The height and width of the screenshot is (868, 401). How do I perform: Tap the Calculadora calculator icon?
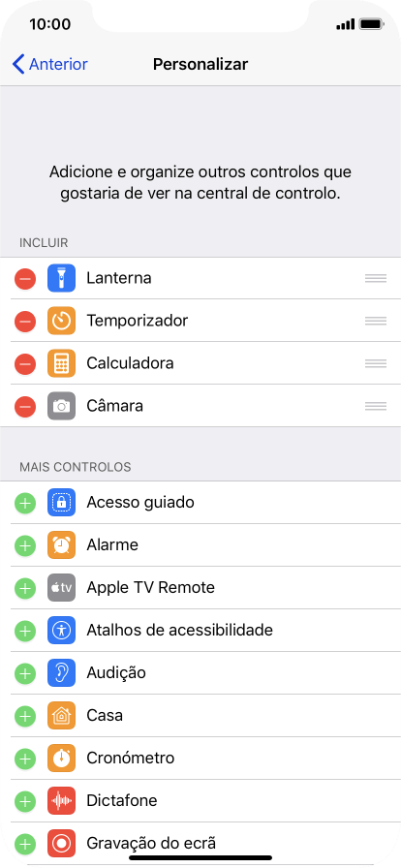[x=61, y=363]
